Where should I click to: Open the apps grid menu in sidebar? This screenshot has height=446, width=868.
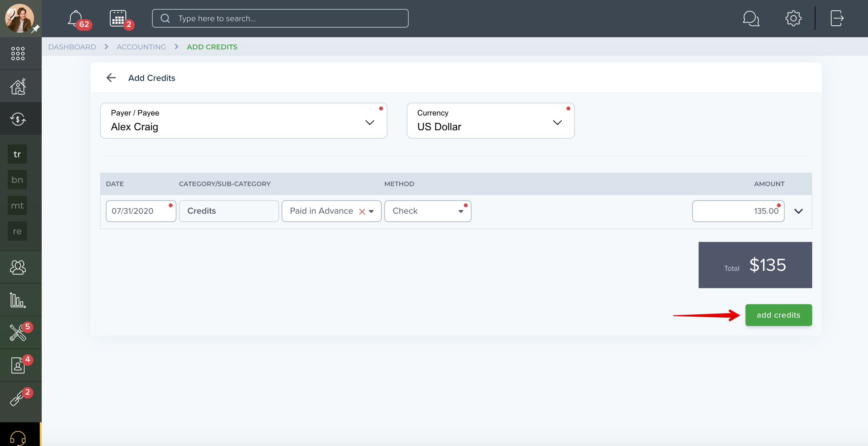coord(18,54)
